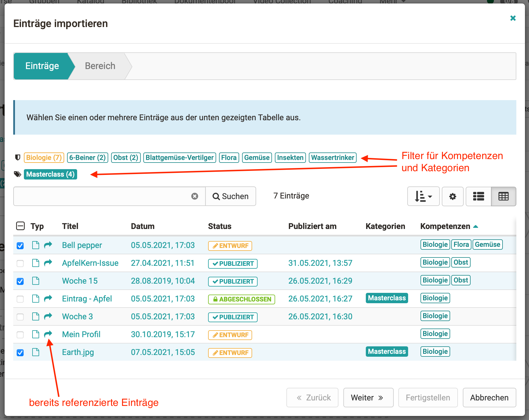Filter by Insekten competence
529x420 pixels.
tap(290, 158)
